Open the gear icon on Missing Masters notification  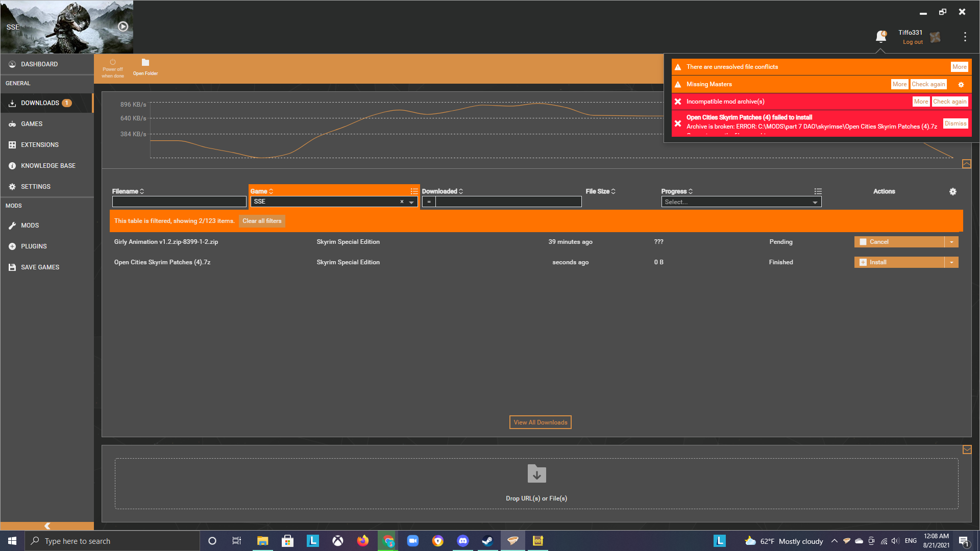(x=961, y=85)
